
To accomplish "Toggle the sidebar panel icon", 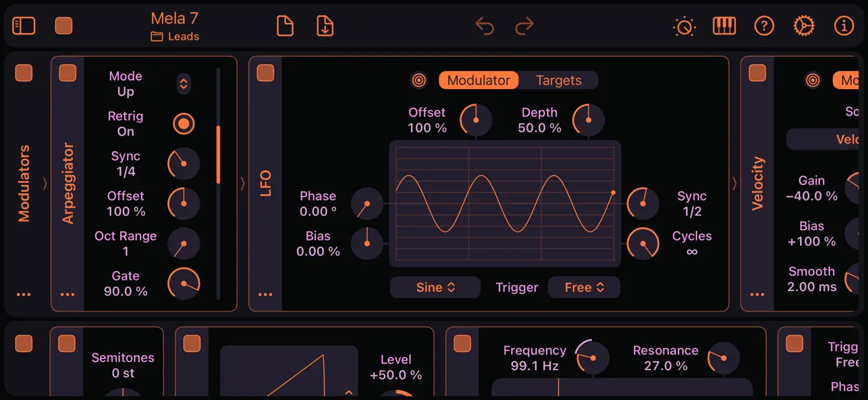I will point(24,26).
